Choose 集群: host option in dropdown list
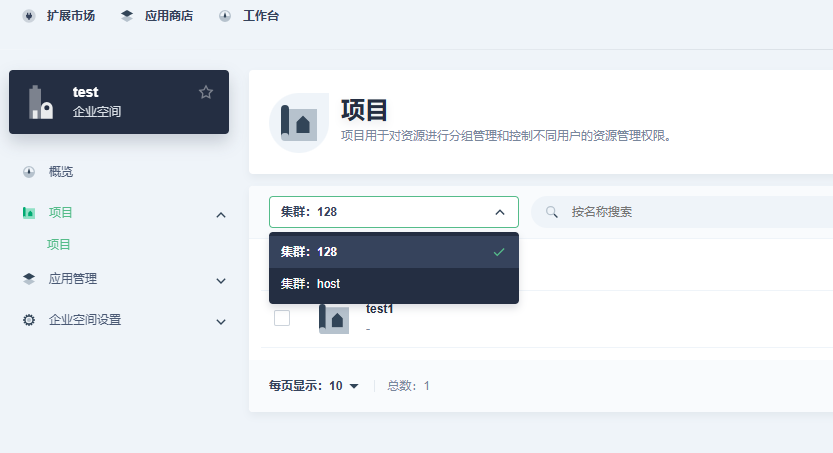The image size is (833, 453). (394, 284)
